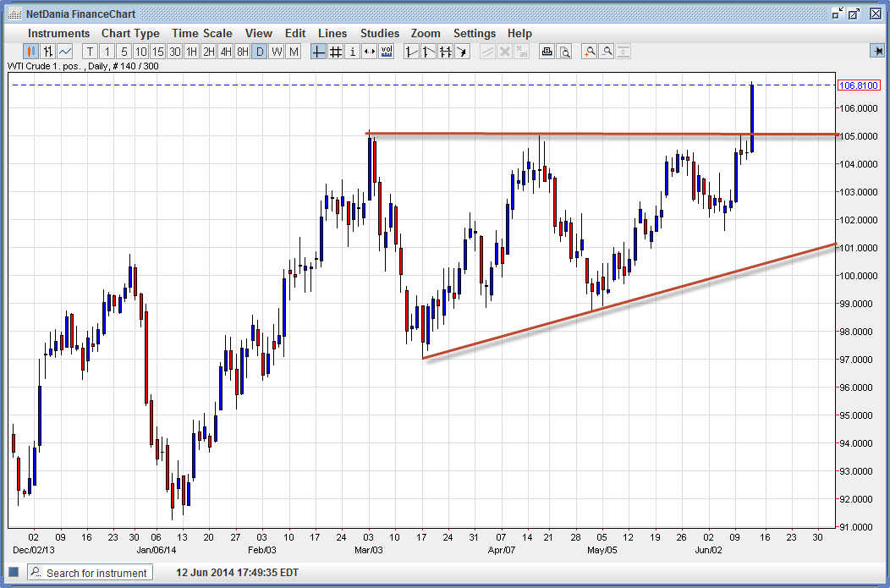Open the Studies menu
890x588 pixels.
pyautogui.click(x=379, y=33)
